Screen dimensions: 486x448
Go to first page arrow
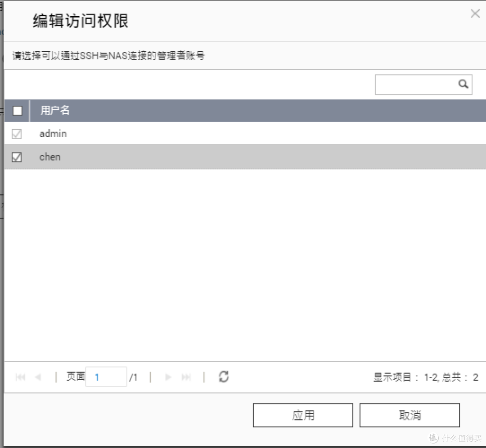coord(20,377)
